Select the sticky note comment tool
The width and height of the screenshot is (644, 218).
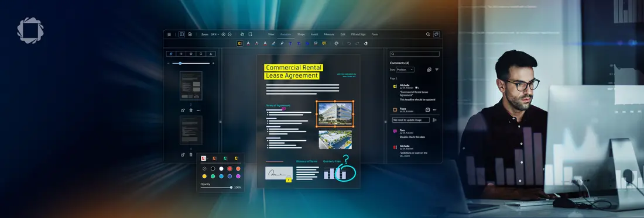[324, 43]
